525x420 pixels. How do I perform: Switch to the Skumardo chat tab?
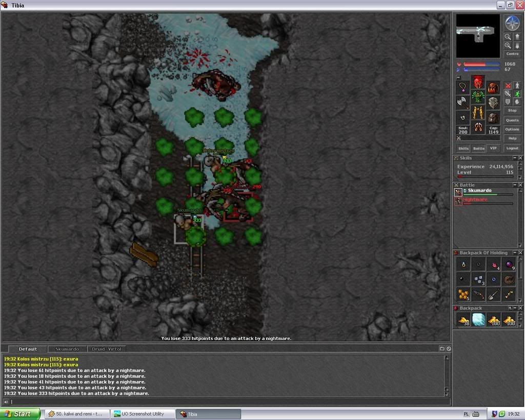[x=67, y=349]
